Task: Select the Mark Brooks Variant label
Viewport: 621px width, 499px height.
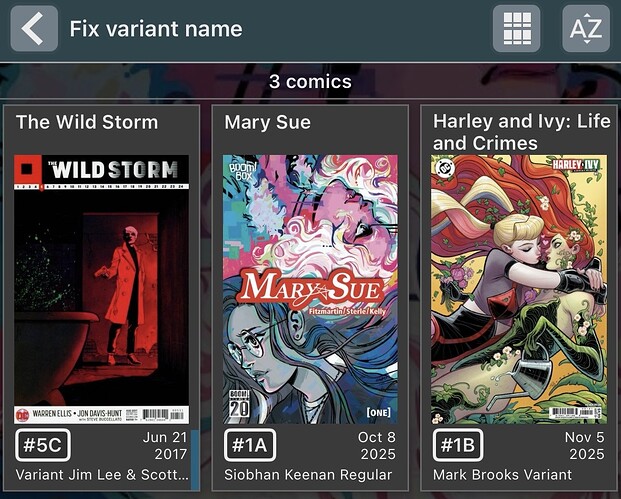Action: point(502,474)
